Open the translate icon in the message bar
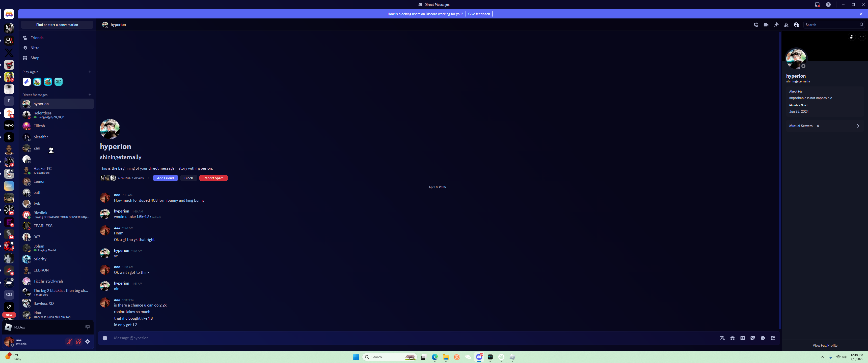 pyautogui.click(x=722, y=338)
